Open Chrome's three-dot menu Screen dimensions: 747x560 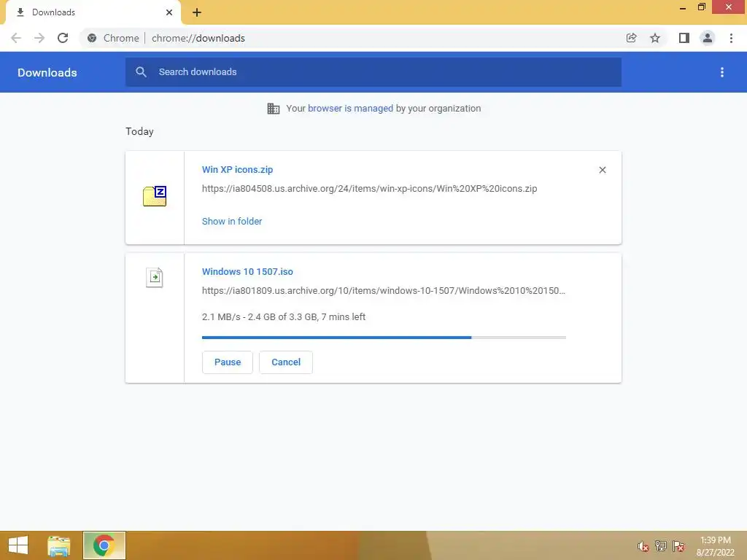pyautogui.click(x=731, y=38)
